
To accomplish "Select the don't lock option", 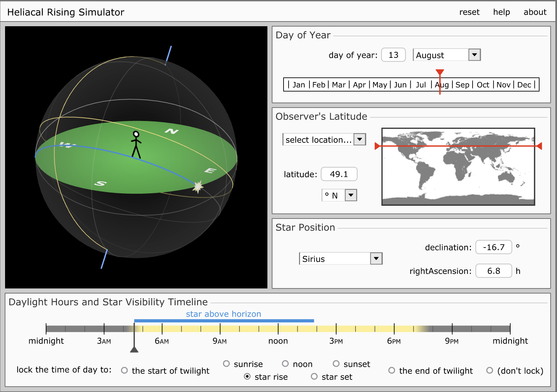I will (x=490, y=370).
